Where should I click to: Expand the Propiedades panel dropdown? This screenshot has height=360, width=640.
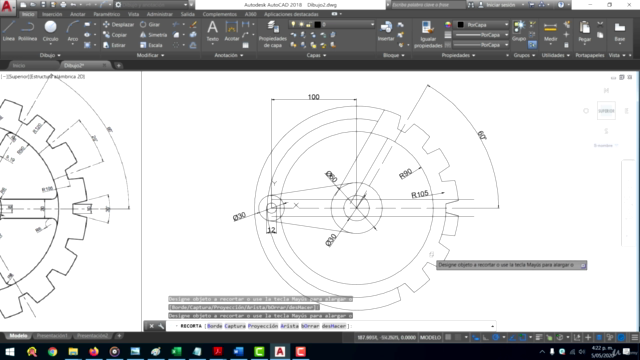coord(458,55)
